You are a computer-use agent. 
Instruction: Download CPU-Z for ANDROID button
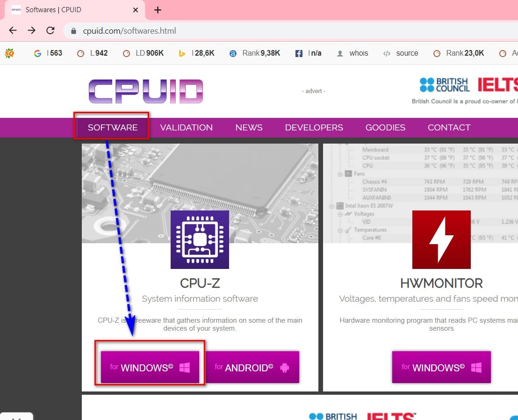252,367
